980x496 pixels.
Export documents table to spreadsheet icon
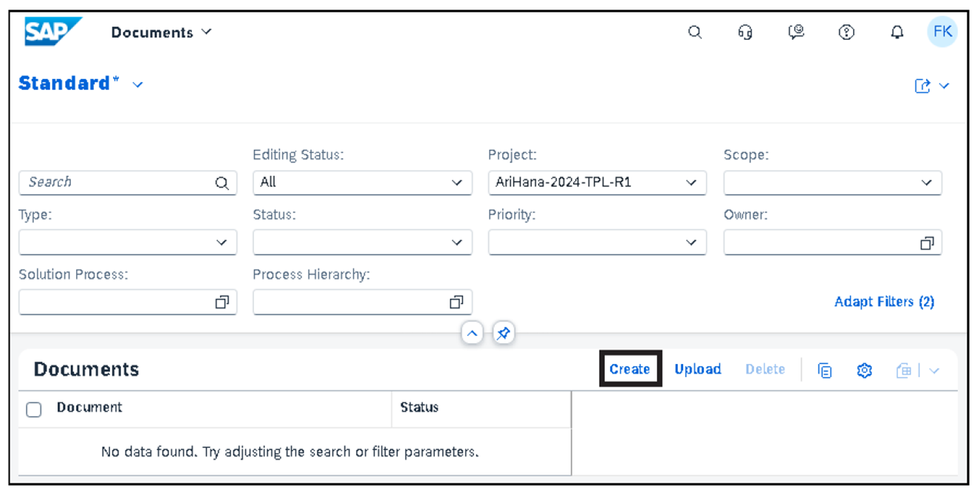click(903, 369)
